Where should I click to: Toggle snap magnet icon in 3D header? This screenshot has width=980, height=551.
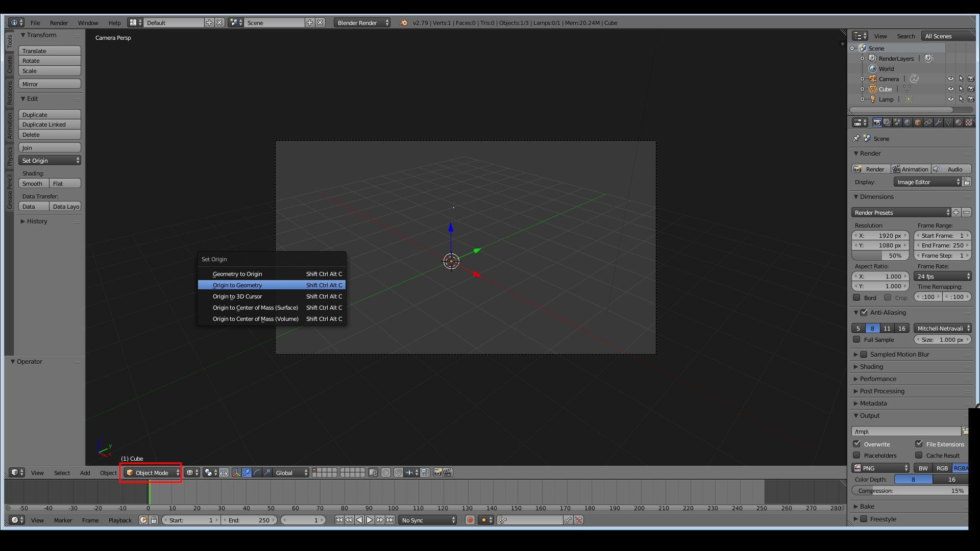pyautogui.click(x=398, y=472)
